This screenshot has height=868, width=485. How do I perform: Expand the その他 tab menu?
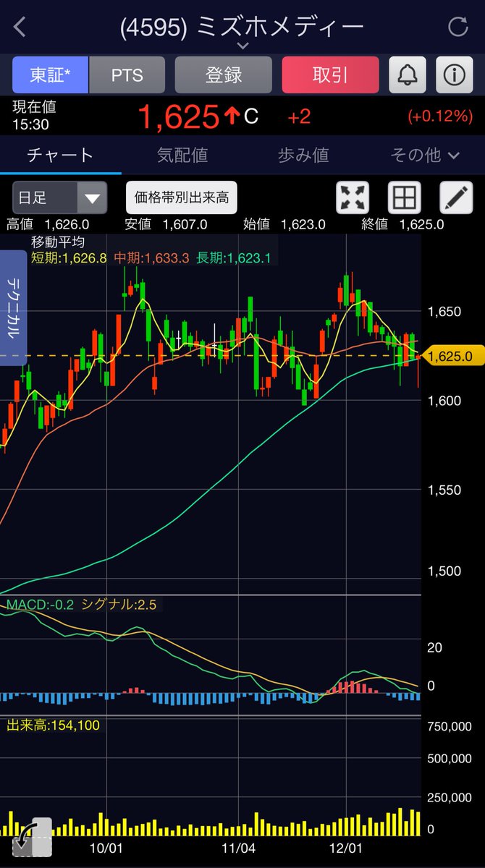coord(425,155)
